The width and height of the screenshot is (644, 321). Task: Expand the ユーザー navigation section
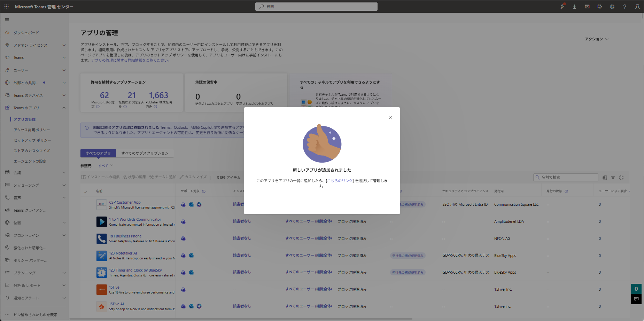pyautogui.click(x=64, y=70)
